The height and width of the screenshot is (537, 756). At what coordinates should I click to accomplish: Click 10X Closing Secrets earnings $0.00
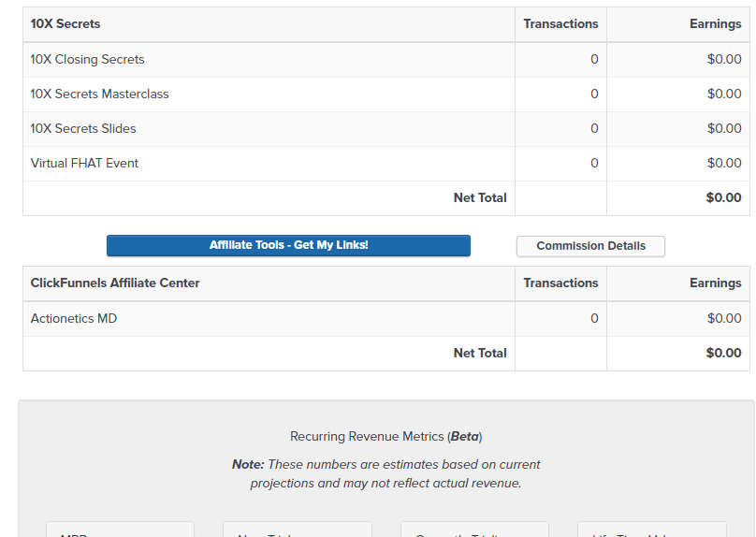coord(724,59)
